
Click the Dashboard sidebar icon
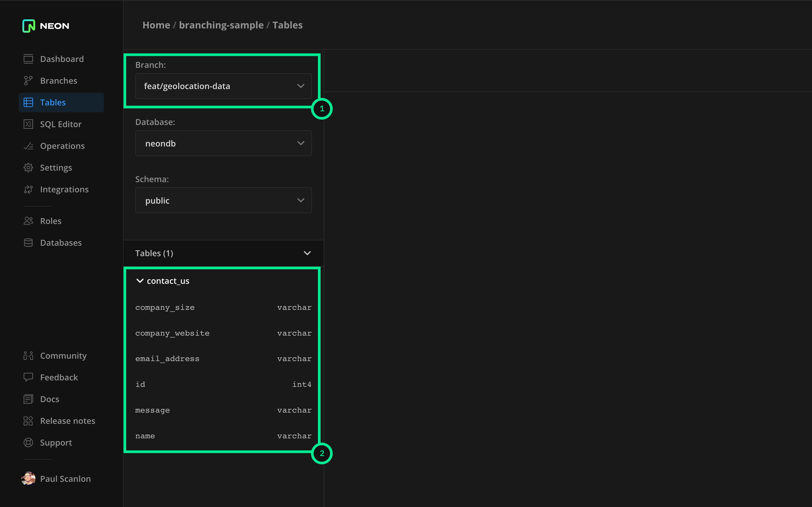pos(28,59)
